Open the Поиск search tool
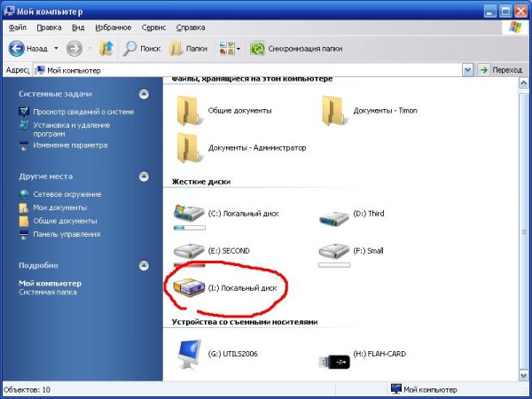 (x=142, y=49)
